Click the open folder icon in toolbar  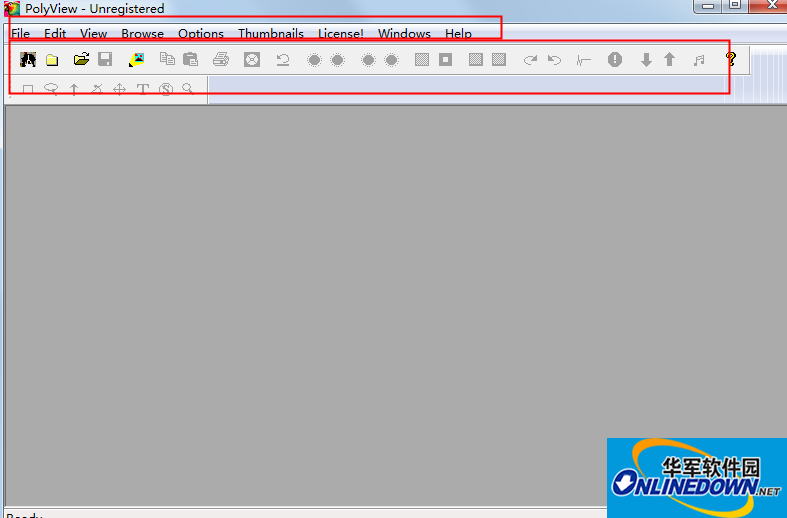click(x=81, y=60)
